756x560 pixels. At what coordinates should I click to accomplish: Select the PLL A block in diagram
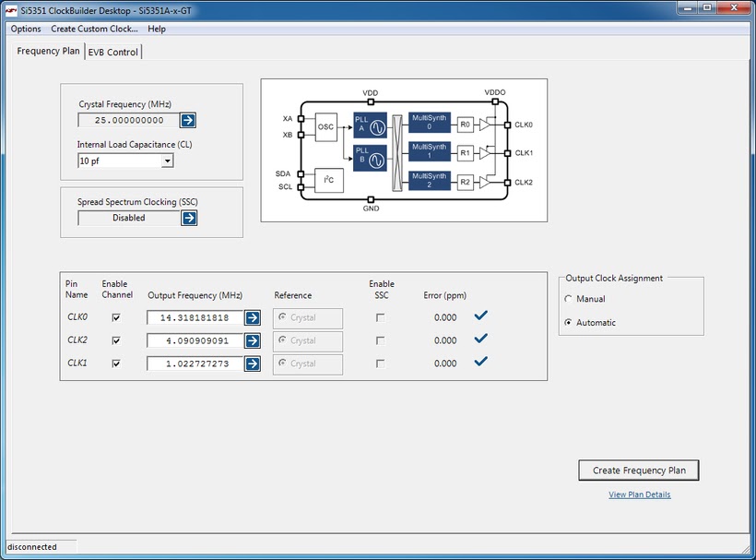(x=370, y=125)
